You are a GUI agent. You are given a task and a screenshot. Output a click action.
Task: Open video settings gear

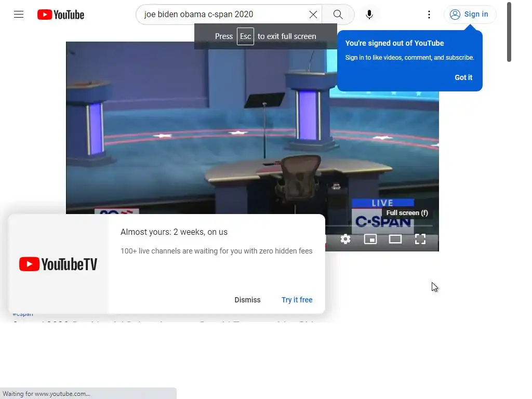point(345,239)
